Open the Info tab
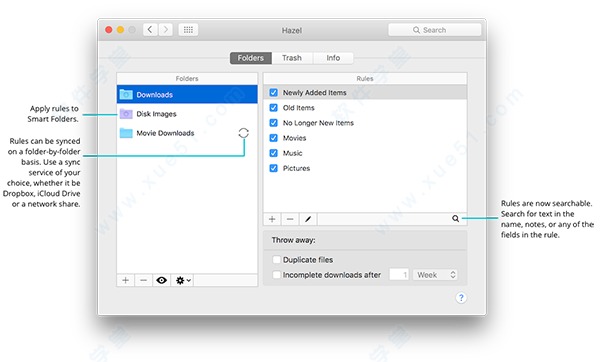Image resolution: width=600 pixels, height=362 pixels. 333,58
